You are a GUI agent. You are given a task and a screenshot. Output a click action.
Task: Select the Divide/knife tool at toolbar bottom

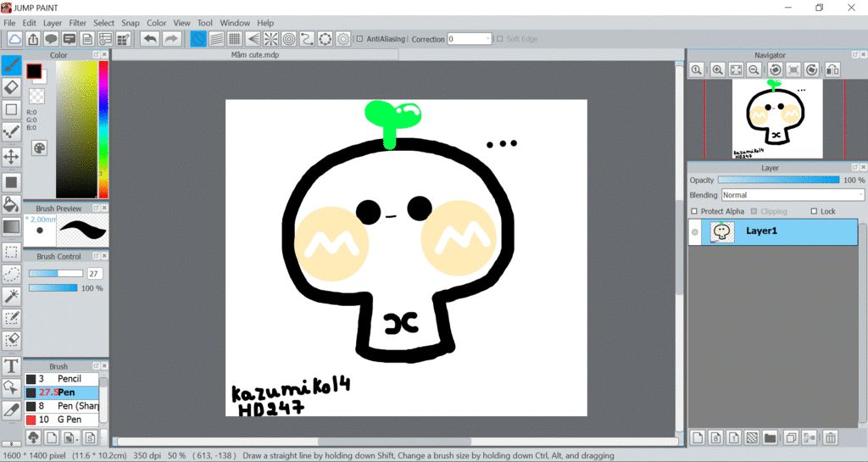(x=11, y=410)
